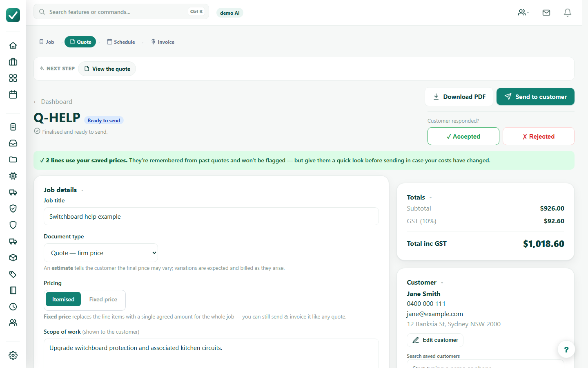Click customer email jane@example.com
Image resolution: width=588 pixels, height=368 pixels.
[x=435, y=314]
